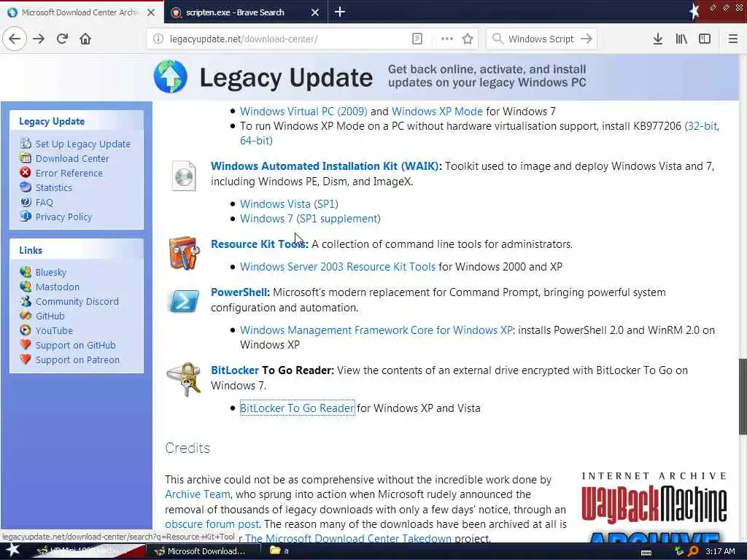Open FAQ sidebar link
This screenshot has height=560, width=747.
(x=44, y=203)
